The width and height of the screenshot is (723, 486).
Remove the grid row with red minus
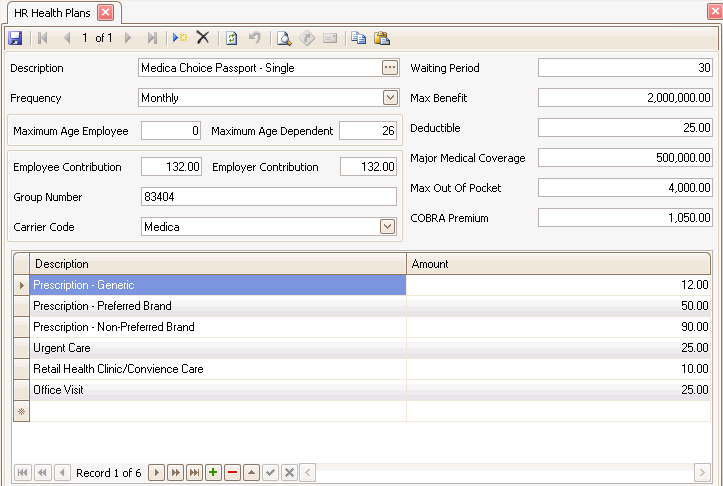(x=232, y=472)
